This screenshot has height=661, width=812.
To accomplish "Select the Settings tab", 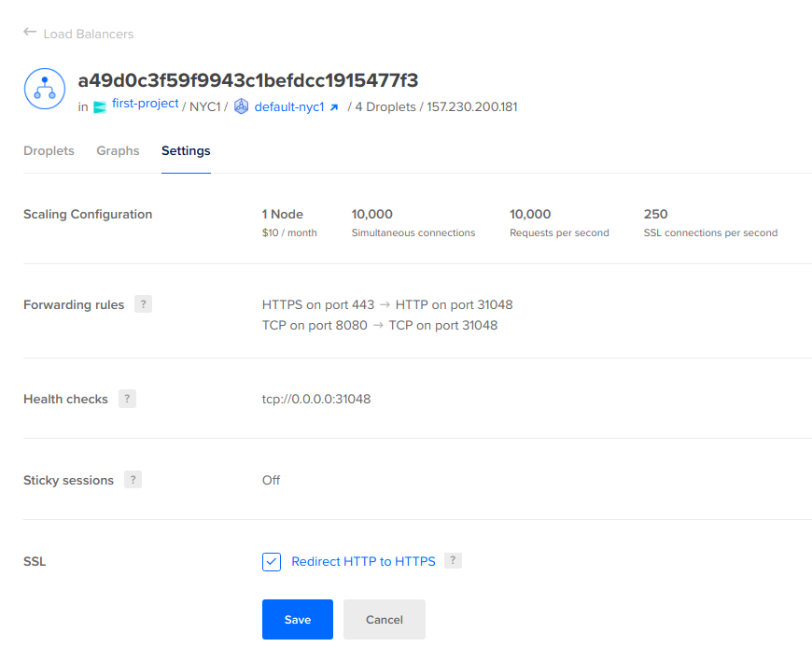I will (x=186, y=150).
